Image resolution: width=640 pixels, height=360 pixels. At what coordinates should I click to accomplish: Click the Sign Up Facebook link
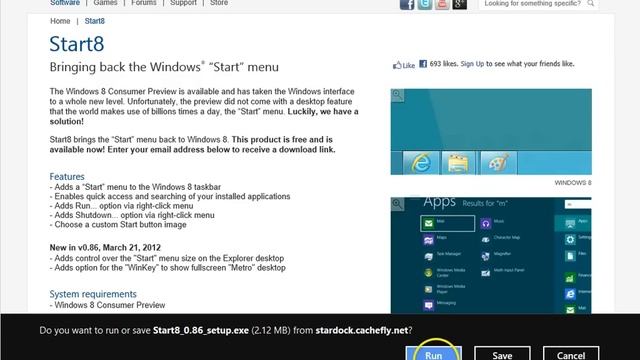472,64
